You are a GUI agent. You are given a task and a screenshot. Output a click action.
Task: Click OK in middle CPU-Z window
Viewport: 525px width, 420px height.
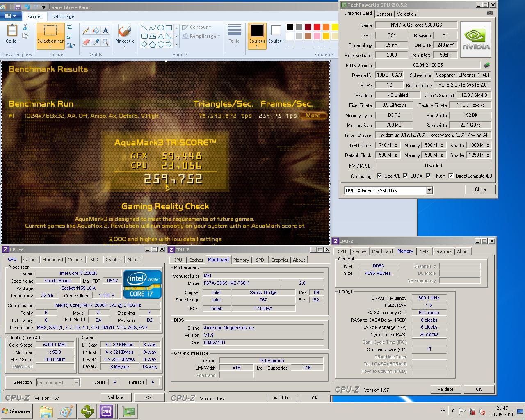[315, 398]
